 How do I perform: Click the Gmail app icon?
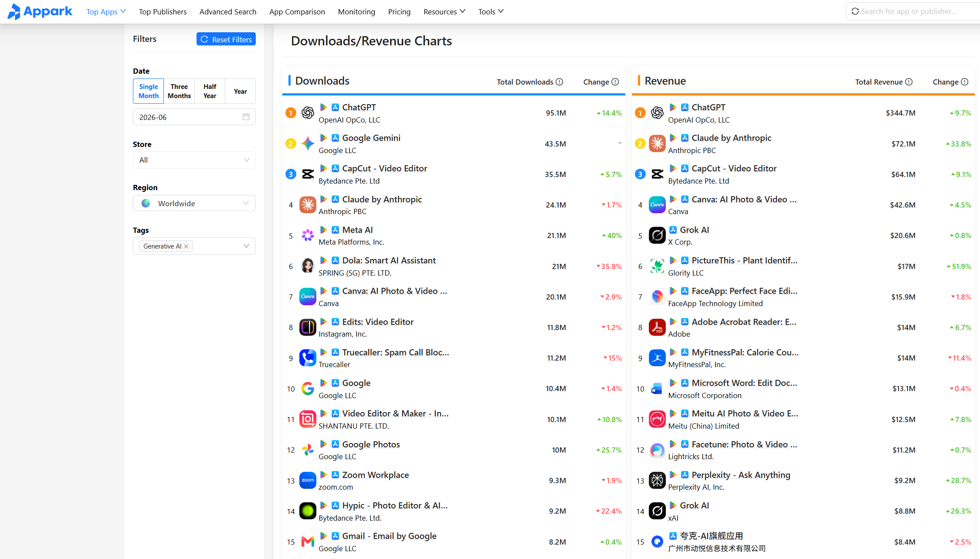pos(308,542)
